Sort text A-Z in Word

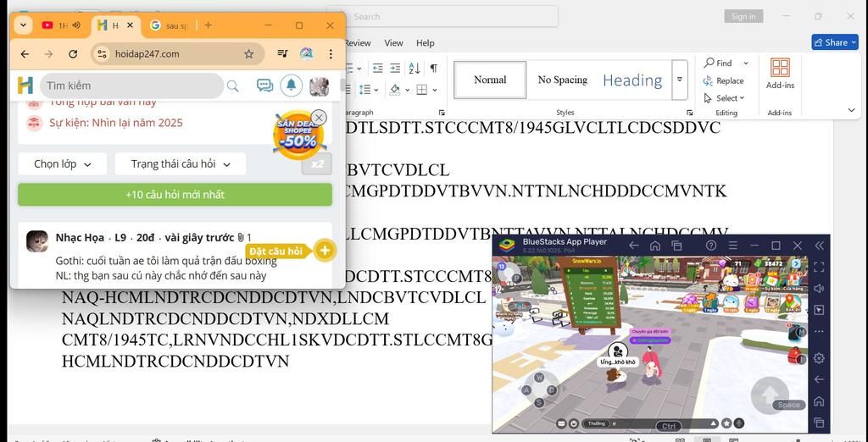click(414, 68)
